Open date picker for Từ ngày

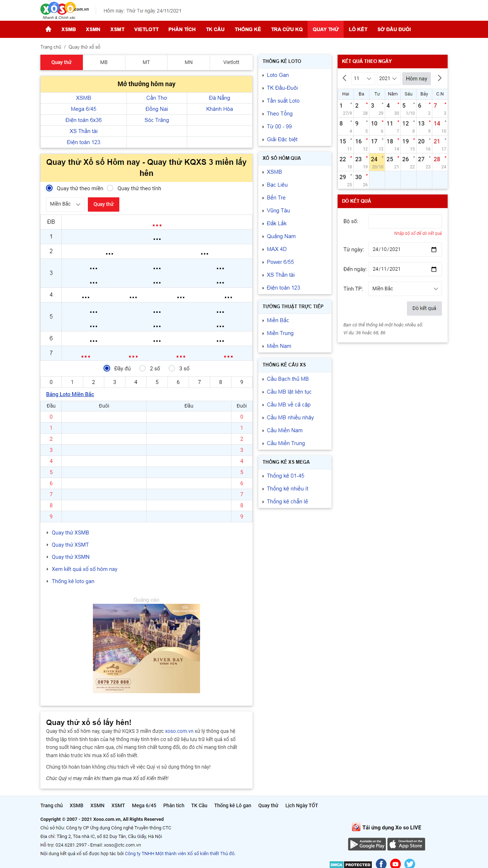(x=434, y=250)
